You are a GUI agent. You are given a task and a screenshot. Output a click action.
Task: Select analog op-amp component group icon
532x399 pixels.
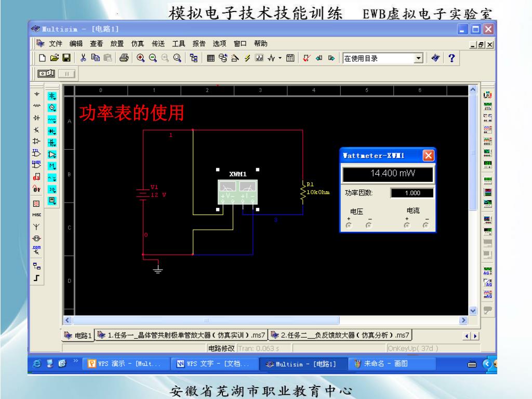point(36,141)
